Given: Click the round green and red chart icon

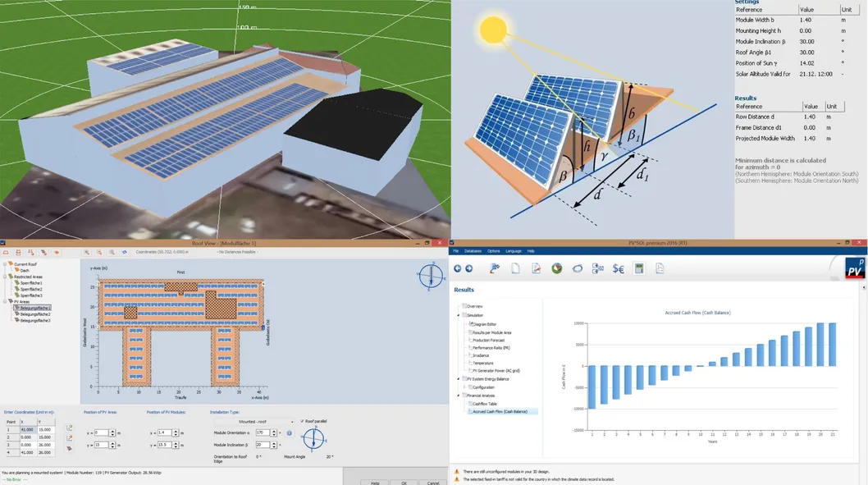Looking at the screenshot, I should (x=556, y=268).
